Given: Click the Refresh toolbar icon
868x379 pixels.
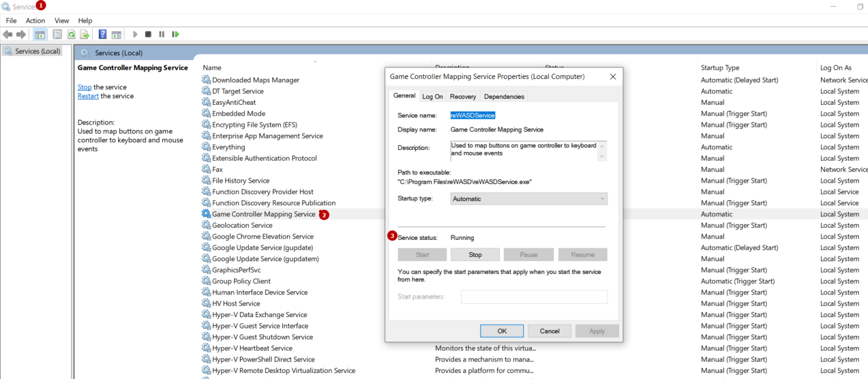Looking at the screenshot, I should [x=71, y=34].
